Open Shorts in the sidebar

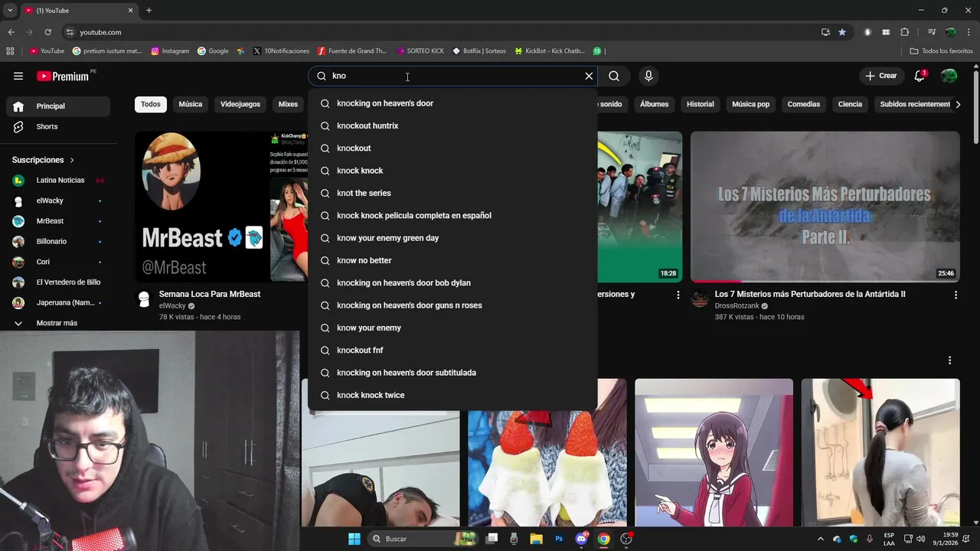(x=58, y=126)
